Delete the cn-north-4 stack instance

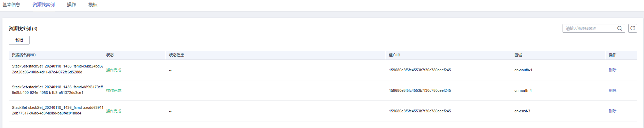point(612,90)
